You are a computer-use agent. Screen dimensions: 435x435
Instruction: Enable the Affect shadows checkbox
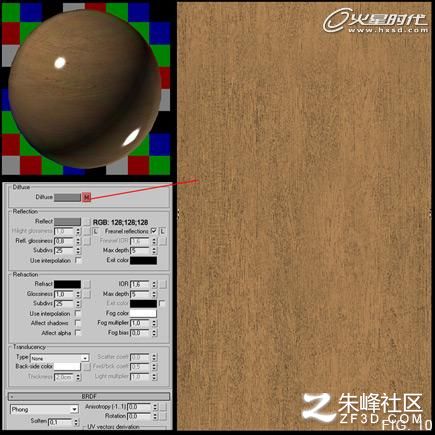click(x=77, y=323)
